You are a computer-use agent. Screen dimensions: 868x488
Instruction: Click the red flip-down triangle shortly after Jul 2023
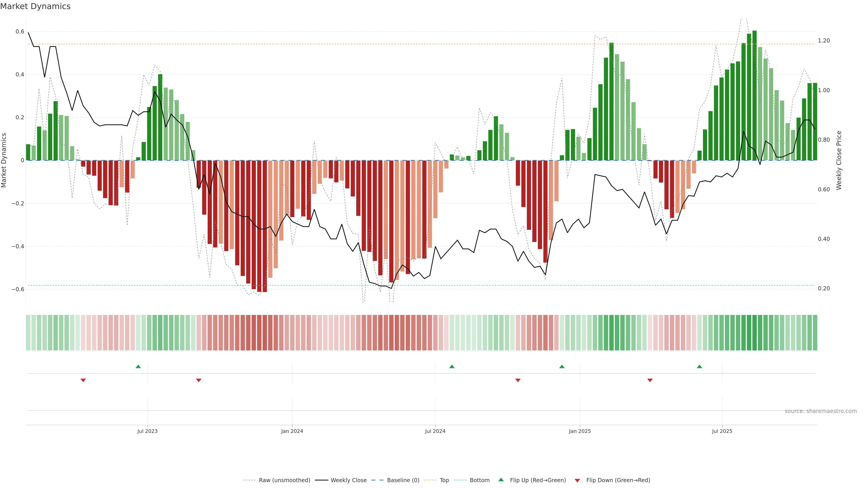[x=199, y=380]
